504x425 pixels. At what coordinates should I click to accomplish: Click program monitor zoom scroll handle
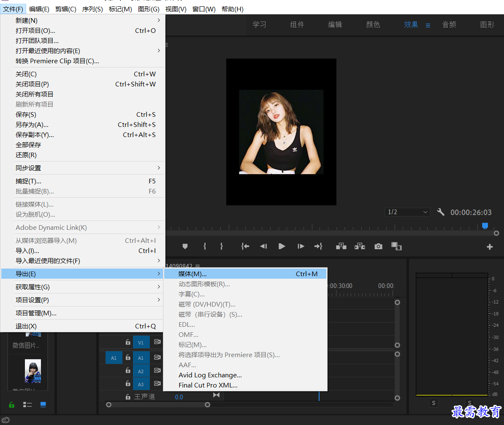tap(496, 233)
